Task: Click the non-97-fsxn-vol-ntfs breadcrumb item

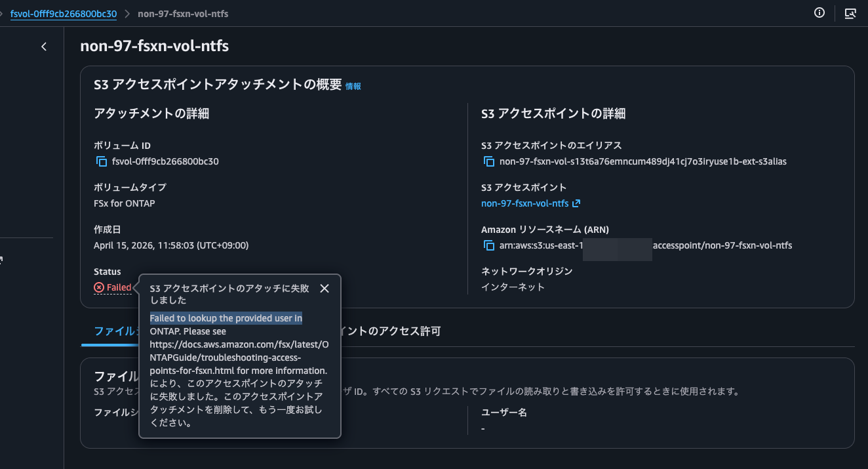Action: tap(183, 13)
